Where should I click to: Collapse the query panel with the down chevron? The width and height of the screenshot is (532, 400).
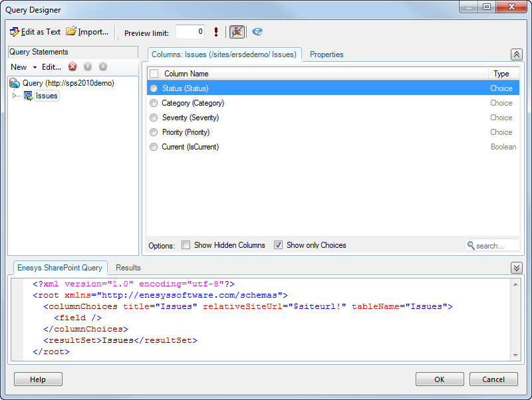516,268
